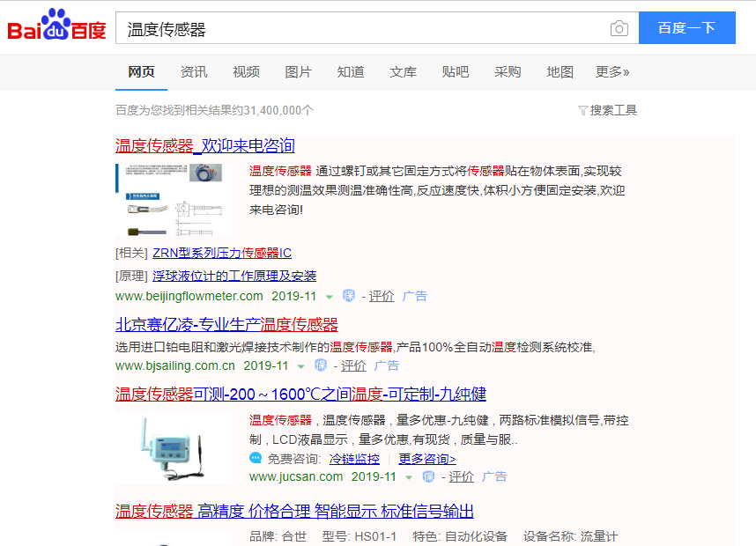Click the wireless temperature sensor product thumbnail
The width and height of the screenshot is (756, 546).
(174, 448)
